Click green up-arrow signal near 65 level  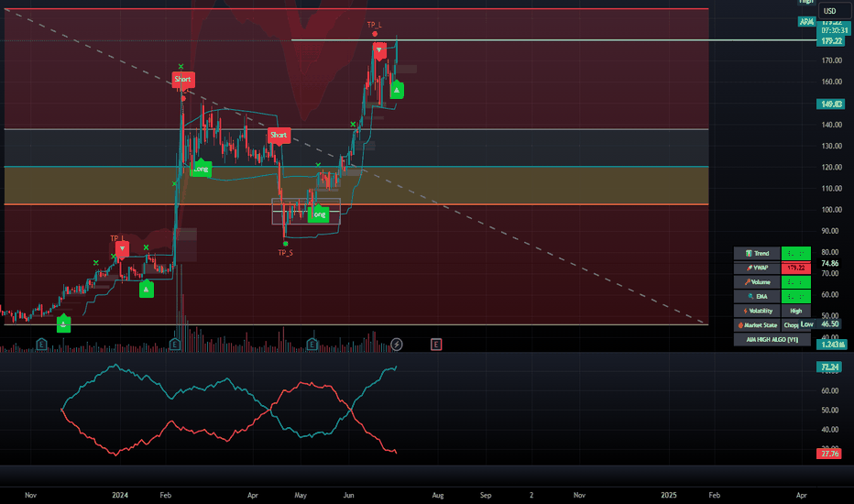[x=146, y=290]
